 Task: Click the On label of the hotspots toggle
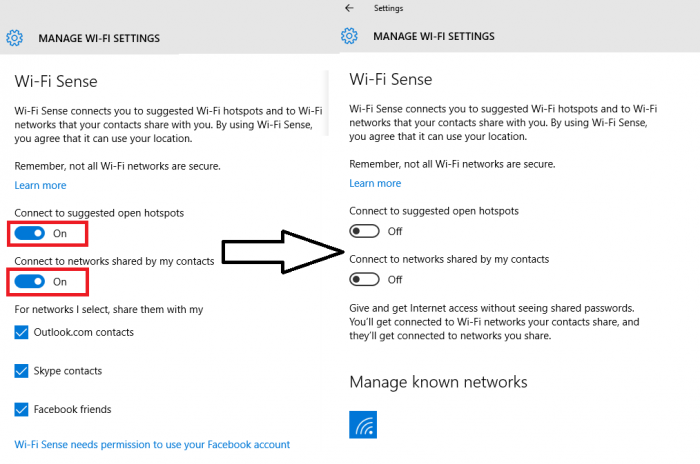tap(60, 233)
